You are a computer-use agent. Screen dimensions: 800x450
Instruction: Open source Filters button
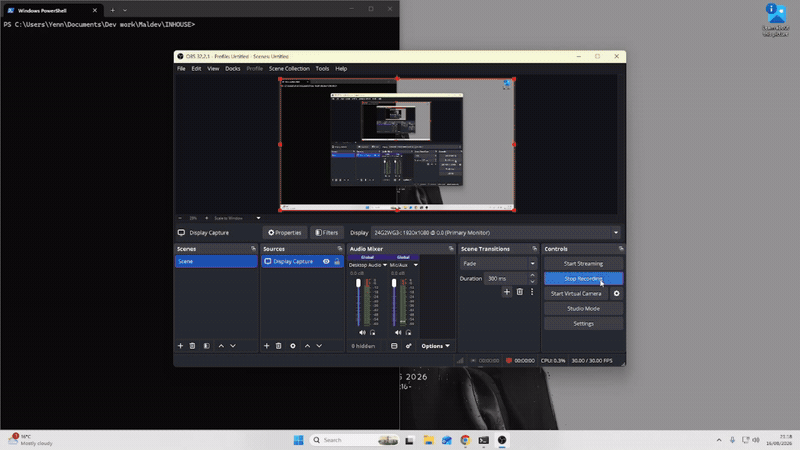(x=327, y=233)
